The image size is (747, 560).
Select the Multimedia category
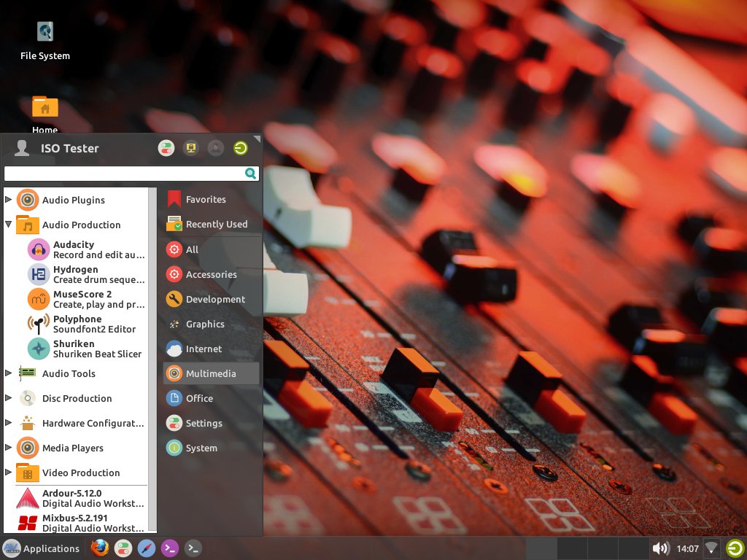pyautogui.click(x=212, y=373)
